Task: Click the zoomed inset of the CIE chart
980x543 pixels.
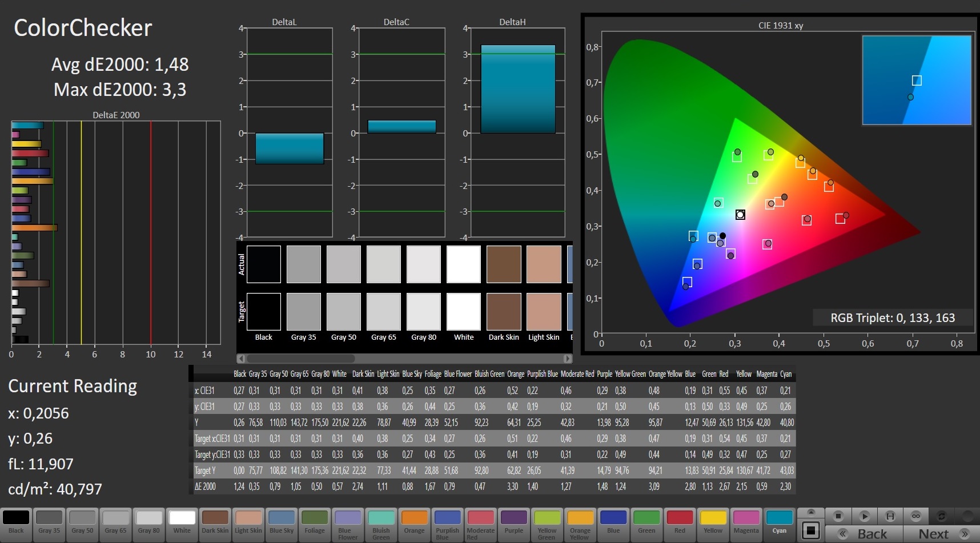Action: pos(917,80)
